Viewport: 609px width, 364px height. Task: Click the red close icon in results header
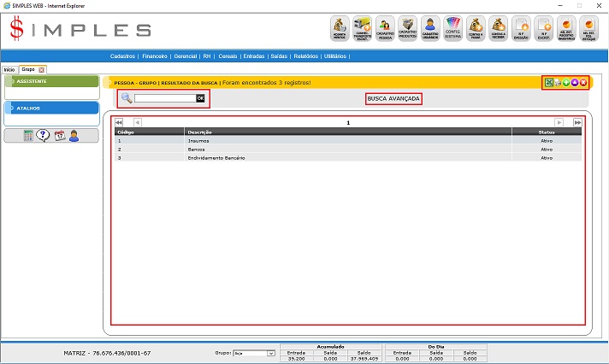(583, 82)
